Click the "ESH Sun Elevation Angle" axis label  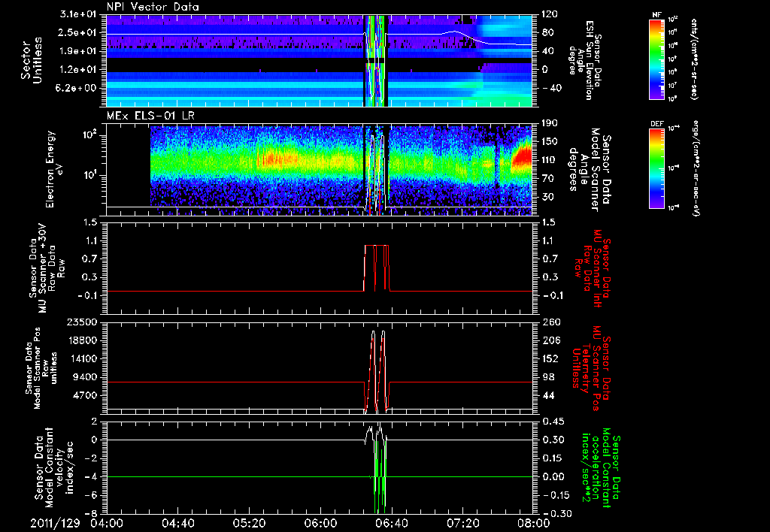586,60
